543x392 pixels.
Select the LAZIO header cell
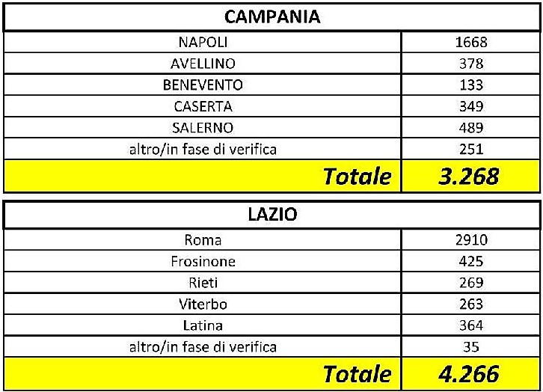click(x=271, y=215)
